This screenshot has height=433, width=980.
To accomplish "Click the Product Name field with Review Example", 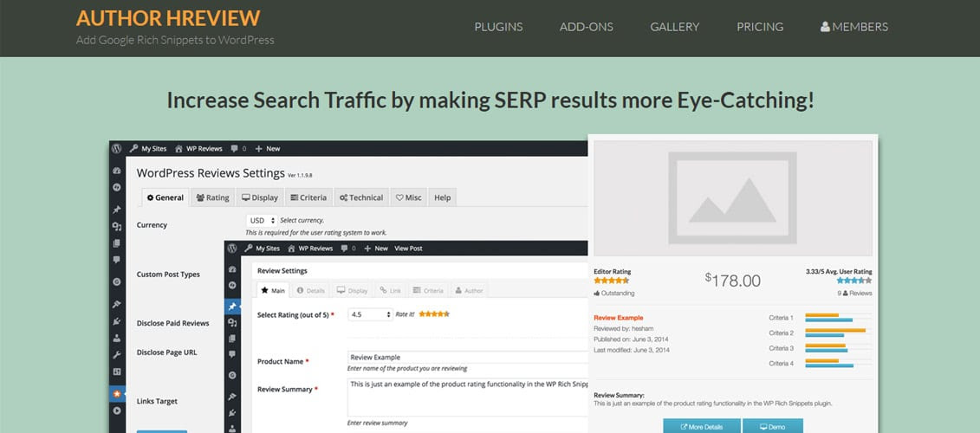I will pos(468,357).
